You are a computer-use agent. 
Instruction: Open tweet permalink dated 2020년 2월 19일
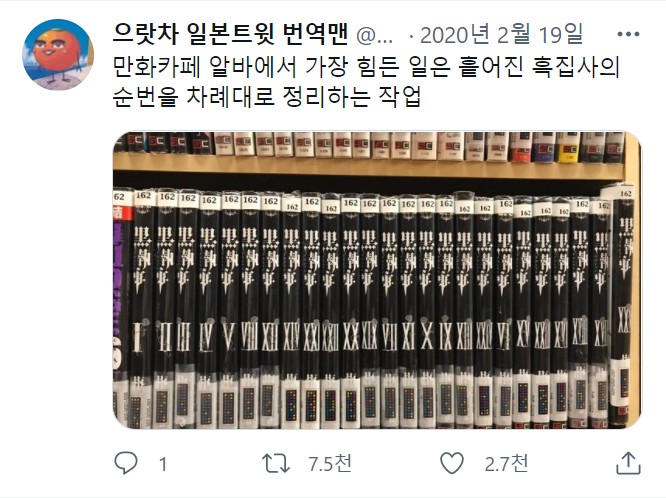[501, 34]
